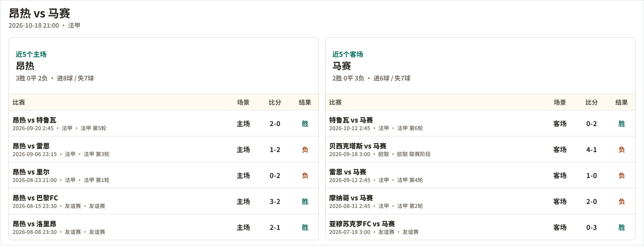This screenshot has height=246, width=644.
Task: Click score 3-2 in 昂热 vs 巴黎FC row
Action: (275, 201)
